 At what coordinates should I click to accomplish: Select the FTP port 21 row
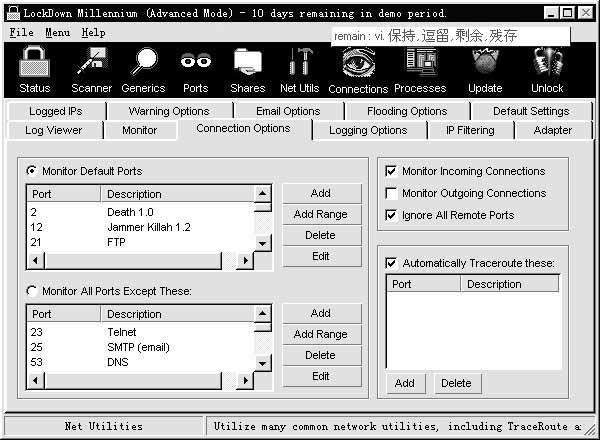(141, 242)
